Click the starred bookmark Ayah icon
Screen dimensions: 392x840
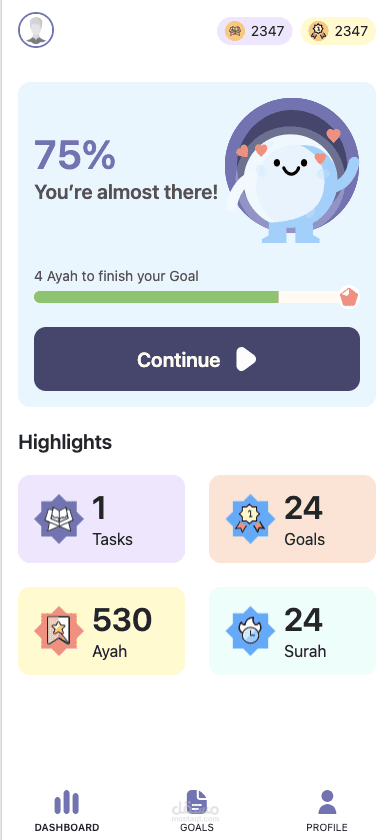(59, 631)
